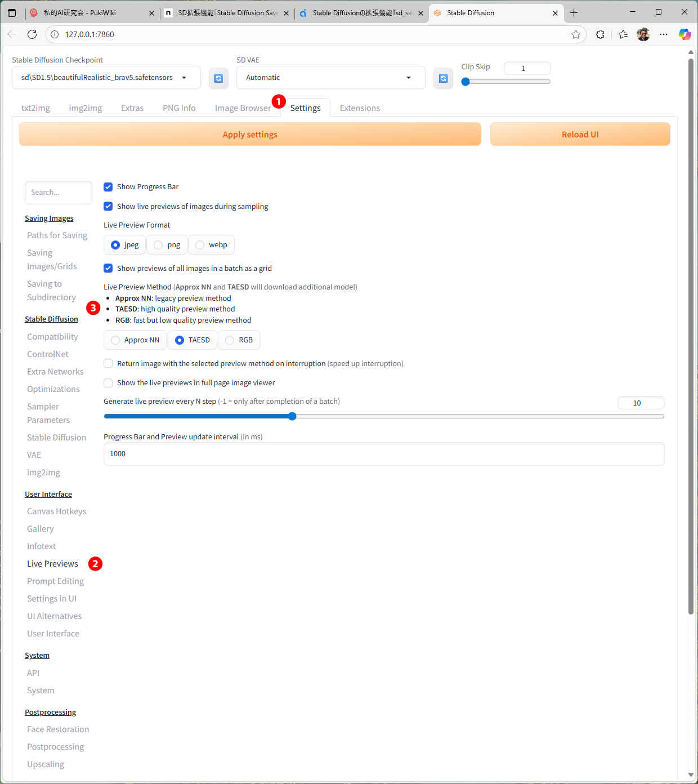Click the settings Search field
The image size is (698, 784).
pyautogui.click(x=59, y=193)
